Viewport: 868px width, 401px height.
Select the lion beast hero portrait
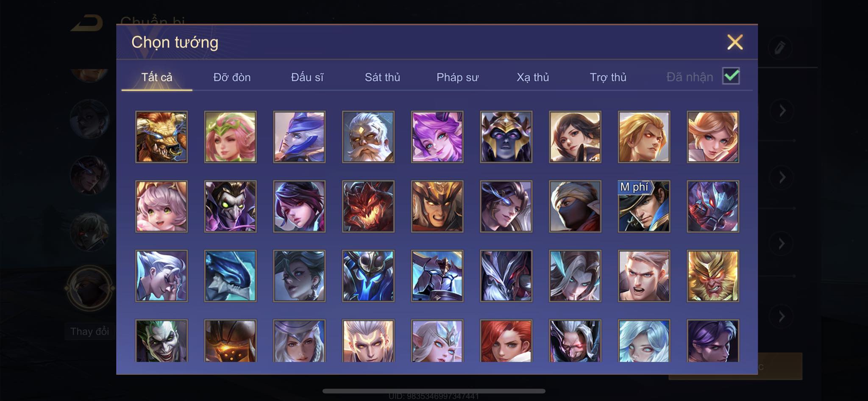(161, 137)
